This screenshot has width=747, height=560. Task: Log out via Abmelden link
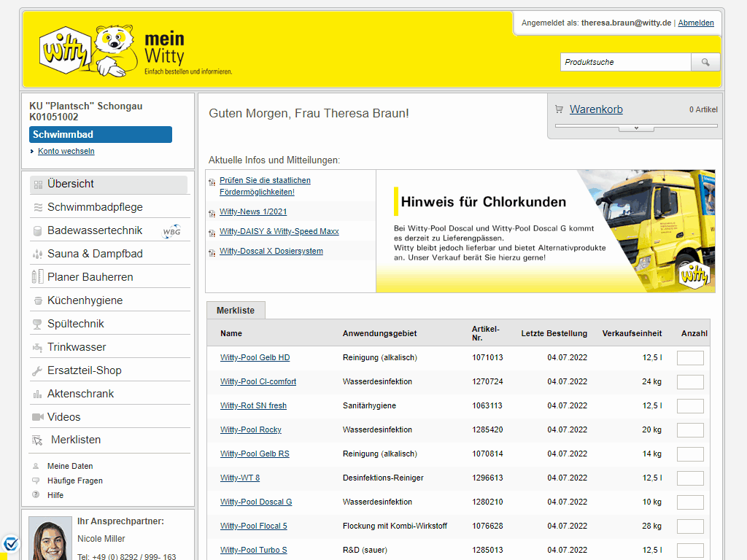point(696,23)
